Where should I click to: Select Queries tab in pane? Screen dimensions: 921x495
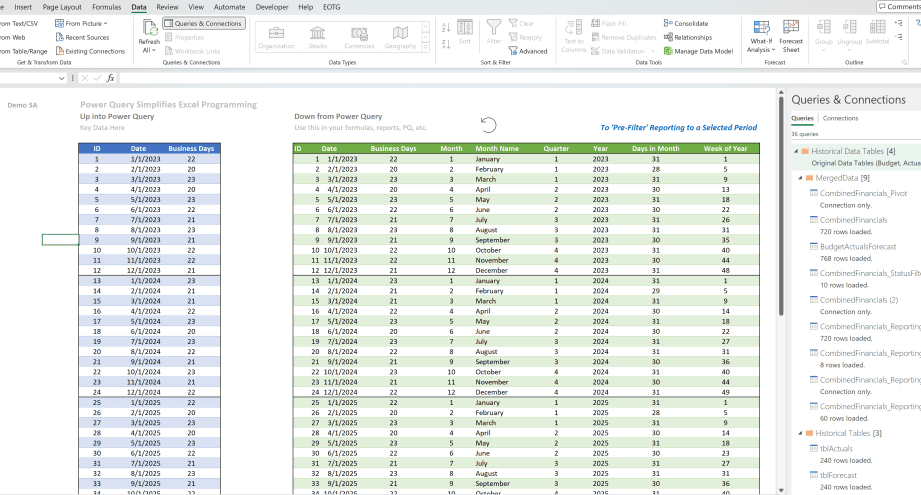[x=802, y=118]
